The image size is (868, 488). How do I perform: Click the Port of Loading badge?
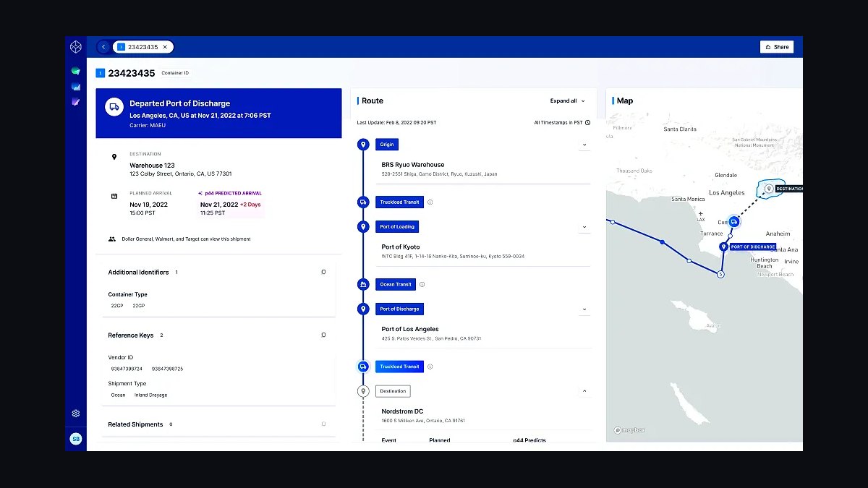pyautogui.click(x=397, y=227)
